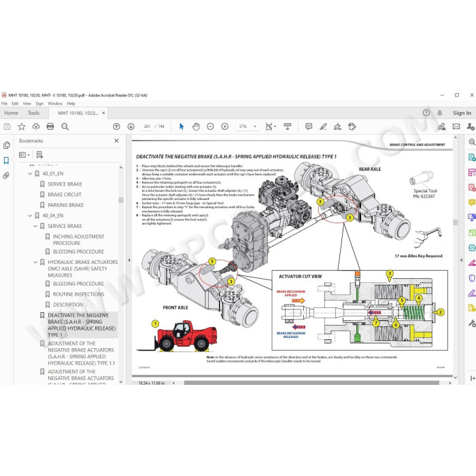Select DEACTIVATE THE NEGATIVE BRAKE bookmark
The width and height of the screenshot is (476, 476).
(x=82, y=325)
